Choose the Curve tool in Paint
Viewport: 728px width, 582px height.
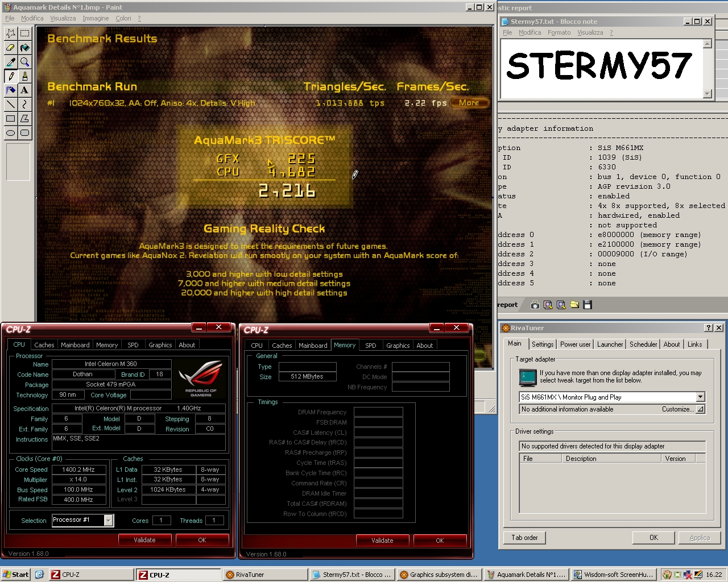[25, 105]
